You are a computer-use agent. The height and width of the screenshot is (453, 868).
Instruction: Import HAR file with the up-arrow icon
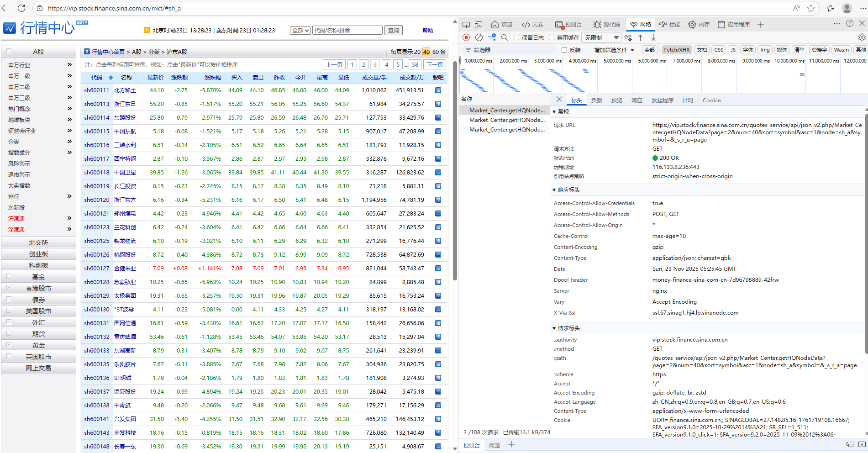[641, 37]
